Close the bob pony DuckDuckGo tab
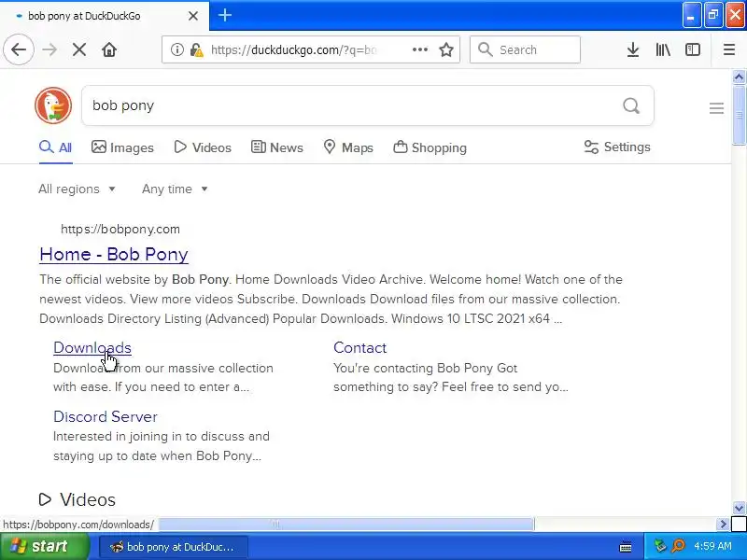The width and height of the screenshot is (747, 560). click(x=193, y=16)
